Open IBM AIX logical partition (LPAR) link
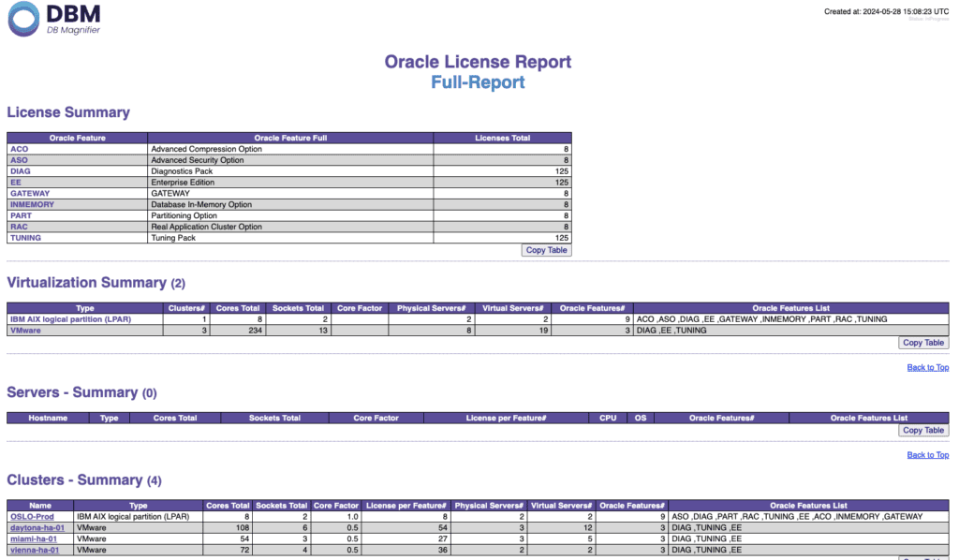This screenshot has width=959, height=560. pyautogui.click(x=70, y=319)
